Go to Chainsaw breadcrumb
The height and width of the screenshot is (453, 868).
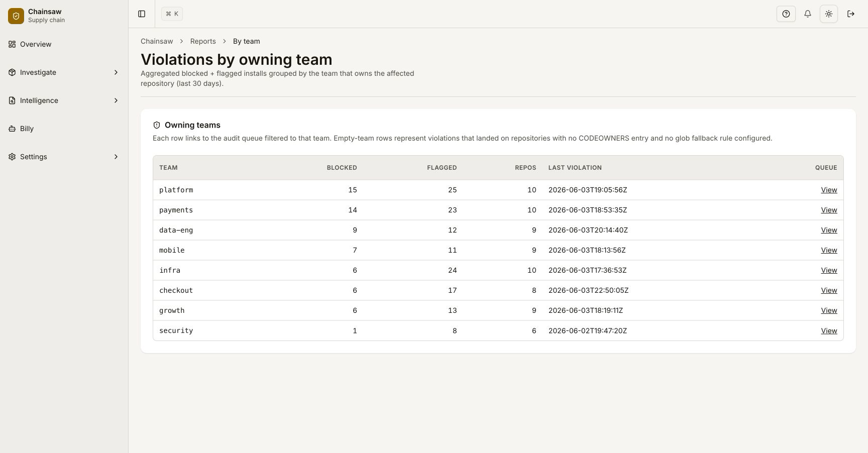point(157,41)
